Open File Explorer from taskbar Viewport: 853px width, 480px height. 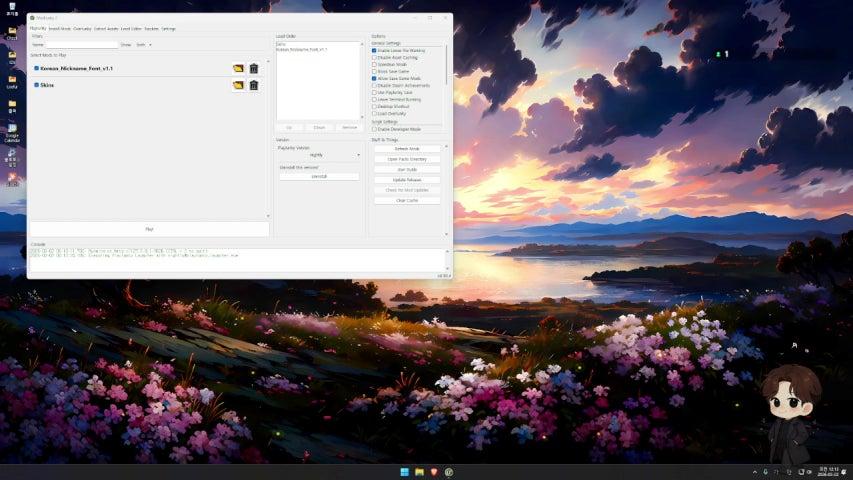click(x=419, y=471)
